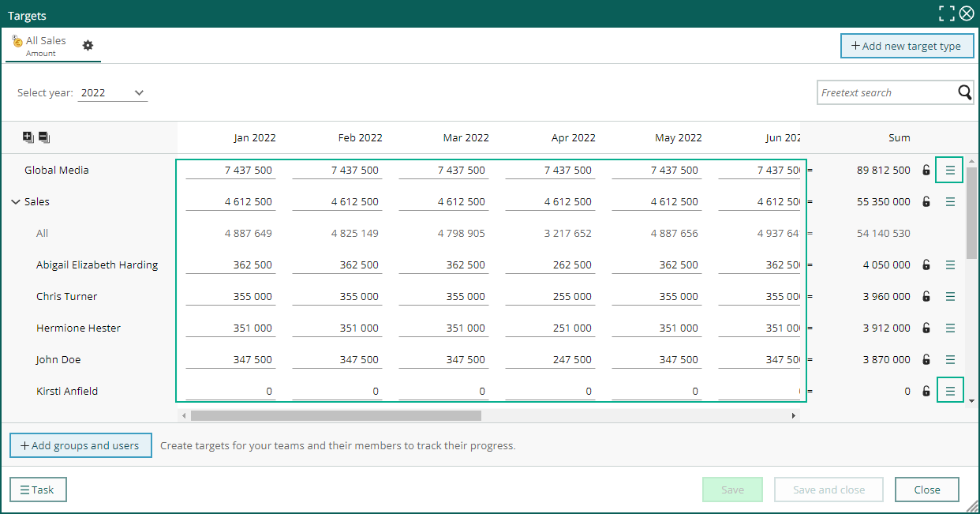Image resolution: width=980 pixels, height=514 pixels.
Task: Open the Task menu button
Action: pyautogui.click(x=38, y=490)
